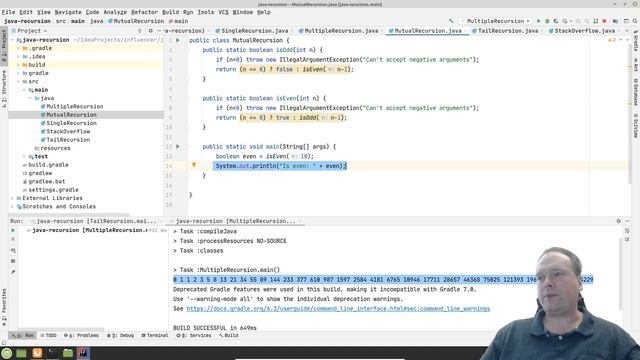
Task: Toggle the Favorites side tool window tab
Action: point(4,307)
